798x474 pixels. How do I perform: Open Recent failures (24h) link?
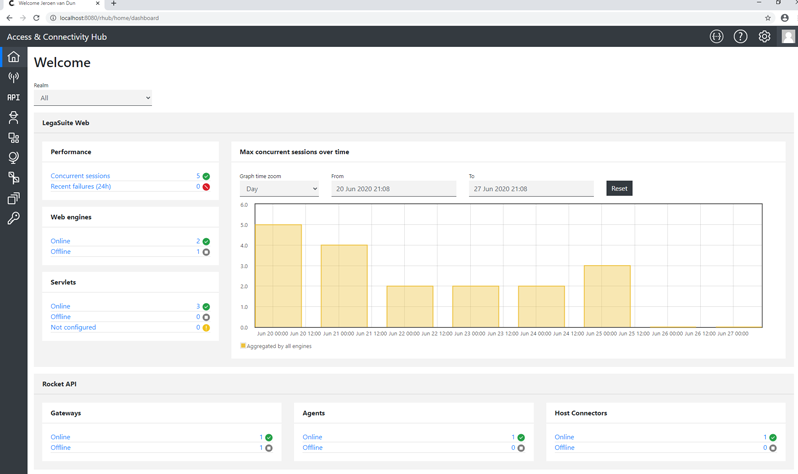pyautogui.click(x=80, y=186)
